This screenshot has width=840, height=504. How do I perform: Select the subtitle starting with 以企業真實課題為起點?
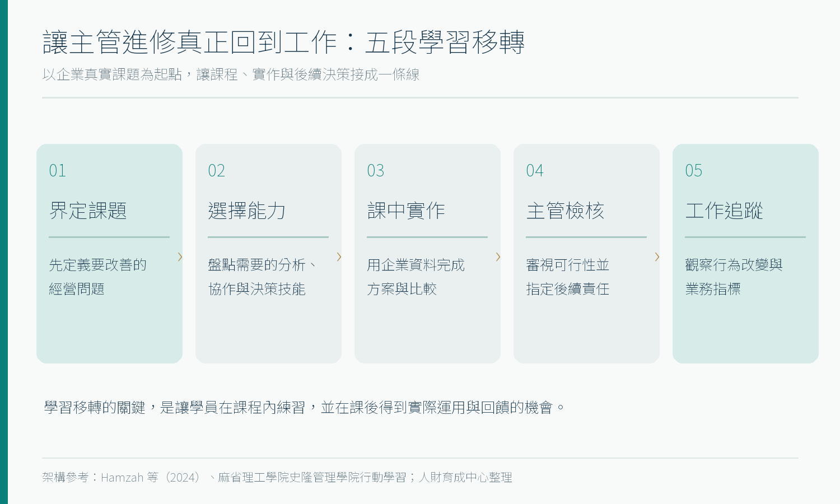tap(231, 74)
